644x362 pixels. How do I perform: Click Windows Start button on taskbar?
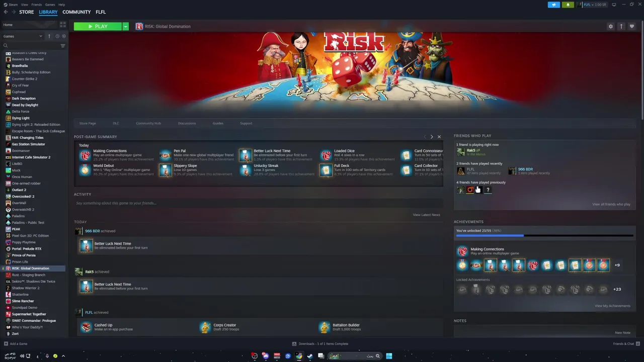(x=389, y=356)
